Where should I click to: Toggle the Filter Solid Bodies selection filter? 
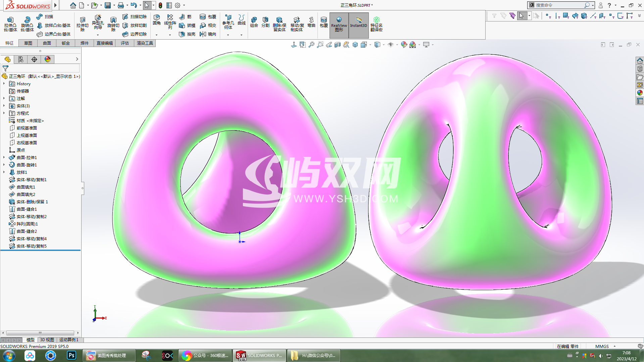(584, 16)
